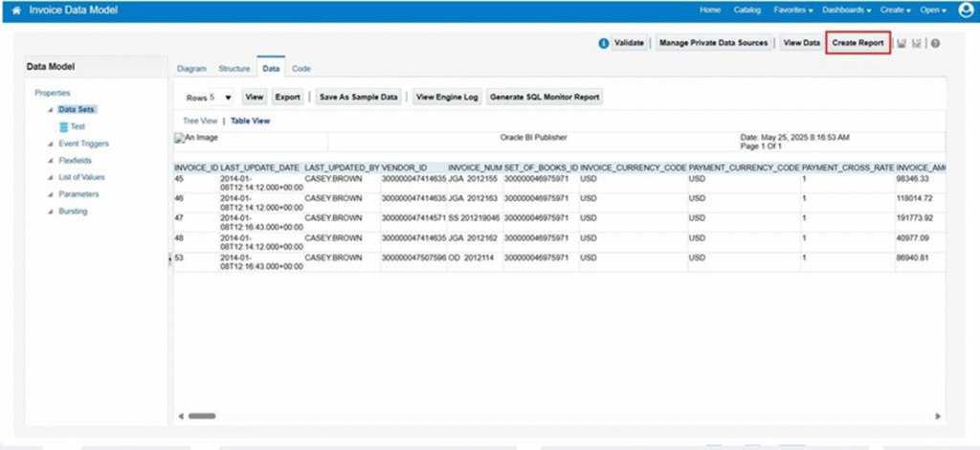Screen dimensions: 980x450
Task: Click the Validate button
Action: coord(629,43)
